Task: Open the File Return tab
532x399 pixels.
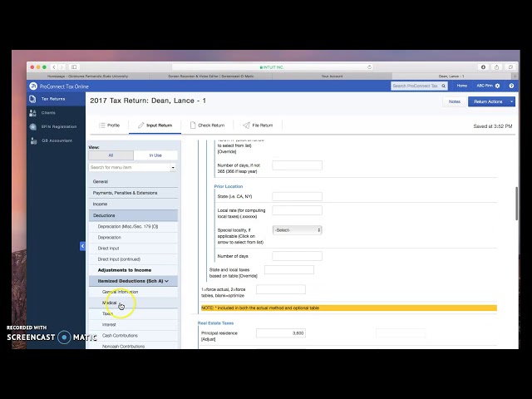Action: point(258,126)
